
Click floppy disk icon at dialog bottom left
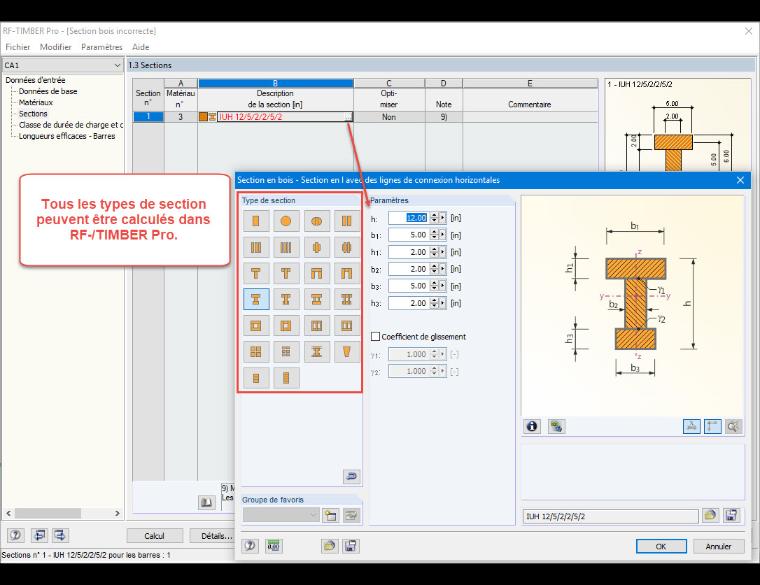(350, 546)
